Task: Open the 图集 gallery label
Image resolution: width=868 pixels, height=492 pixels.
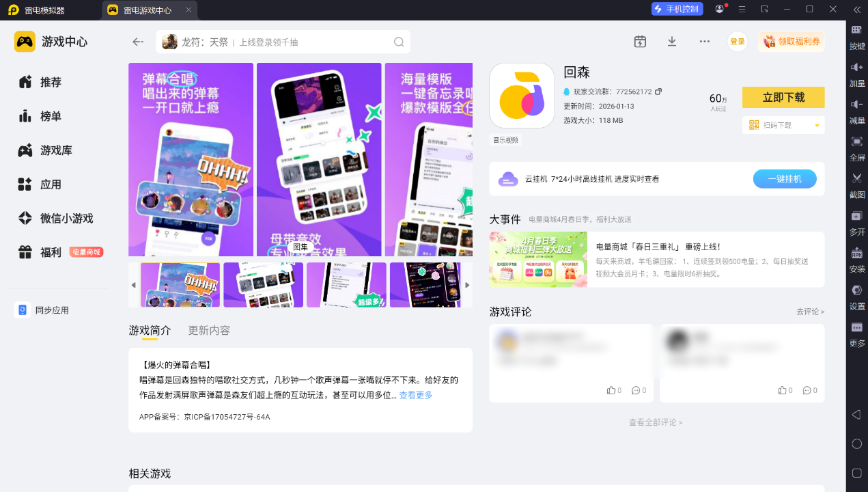Action: coord(300,247)
